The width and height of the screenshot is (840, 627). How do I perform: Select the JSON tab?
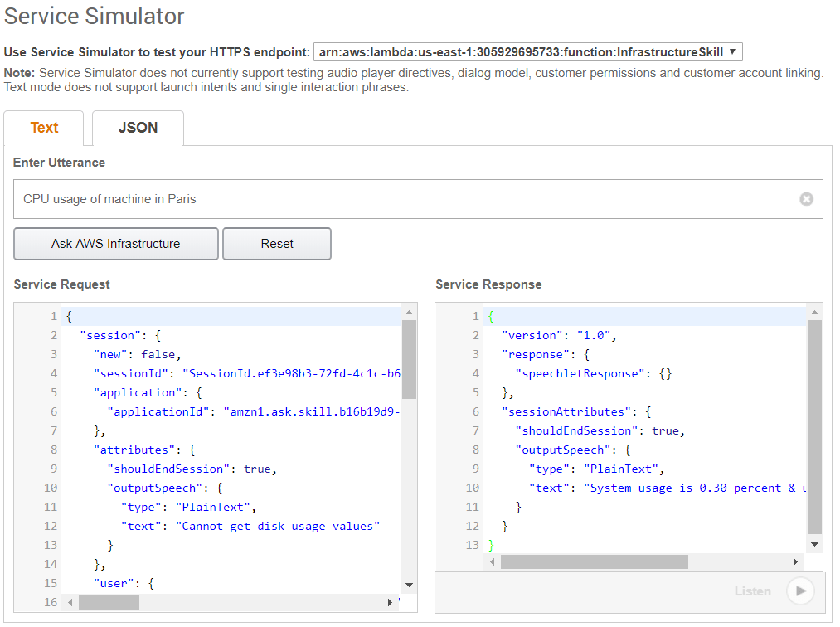click(138, 128)
